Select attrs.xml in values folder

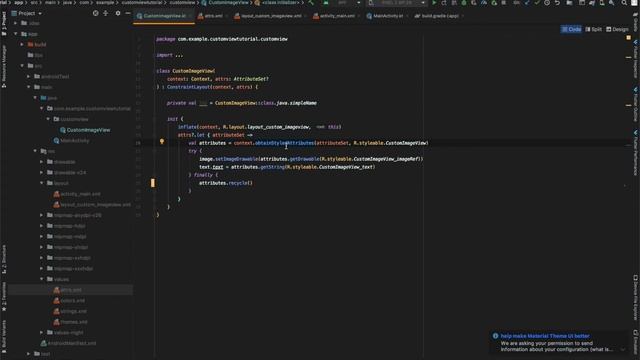coord(67,290)
